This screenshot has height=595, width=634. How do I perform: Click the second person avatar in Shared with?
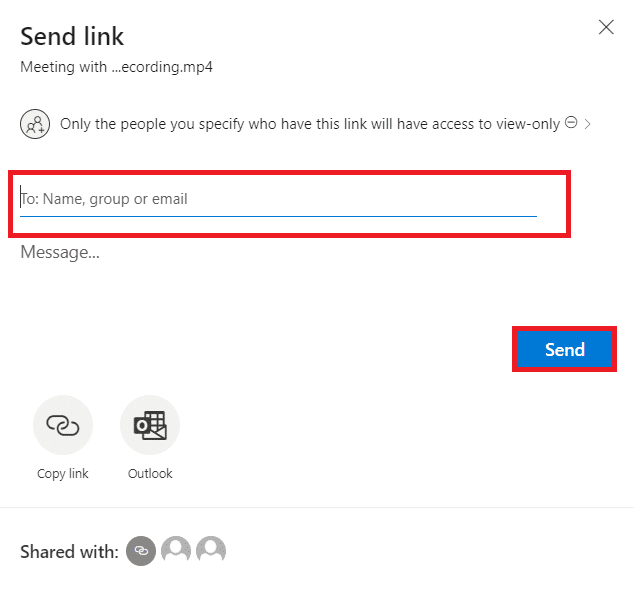click(211, 550)
